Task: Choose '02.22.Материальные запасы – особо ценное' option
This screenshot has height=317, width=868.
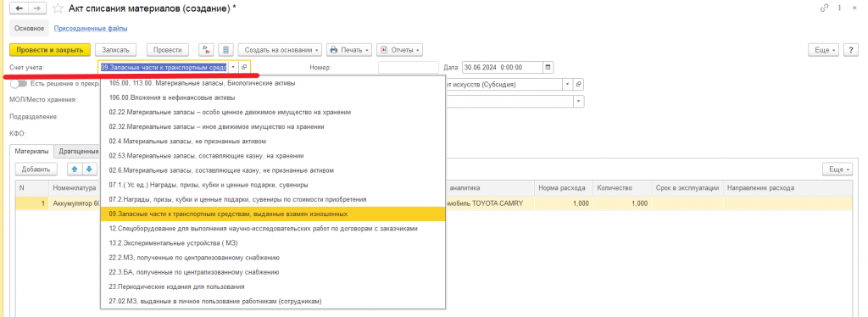Action: [273, 112]
